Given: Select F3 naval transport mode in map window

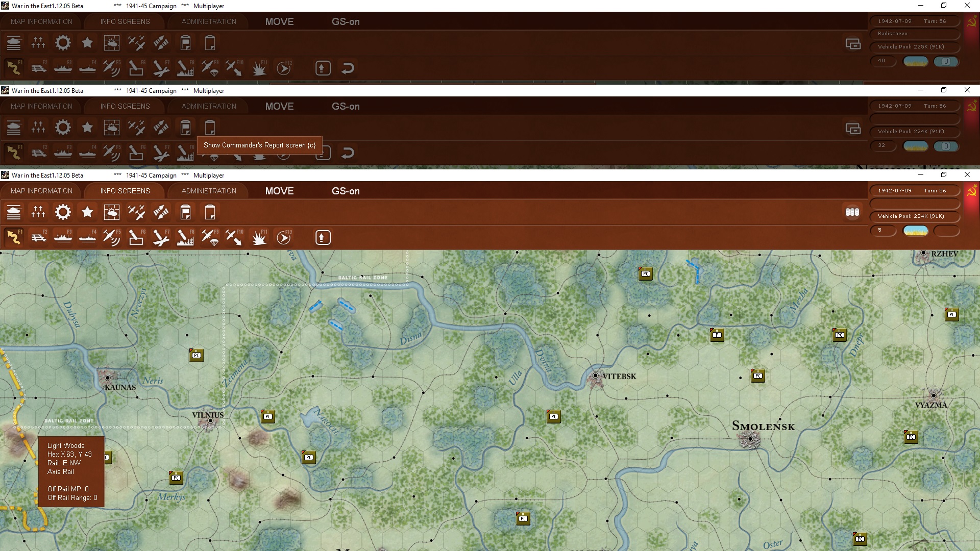Looking at the screenshot, I should 63,237.
